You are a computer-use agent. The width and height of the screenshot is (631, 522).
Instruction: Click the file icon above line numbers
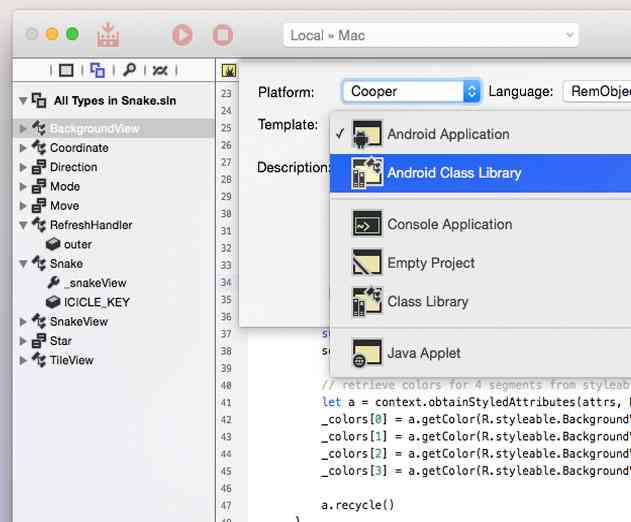229,71
